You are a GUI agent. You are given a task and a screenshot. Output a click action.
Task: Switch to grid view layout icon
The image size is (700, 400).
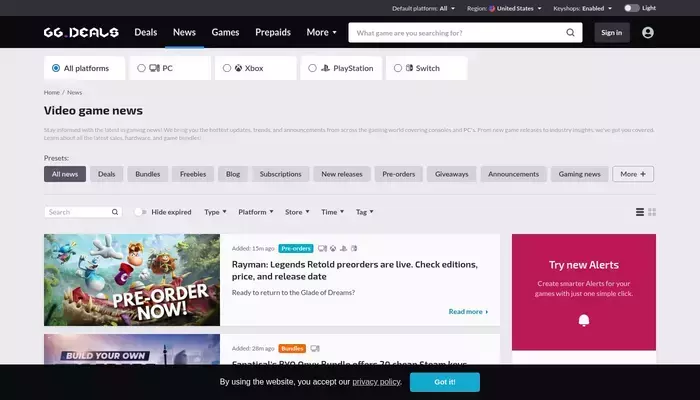652,212
